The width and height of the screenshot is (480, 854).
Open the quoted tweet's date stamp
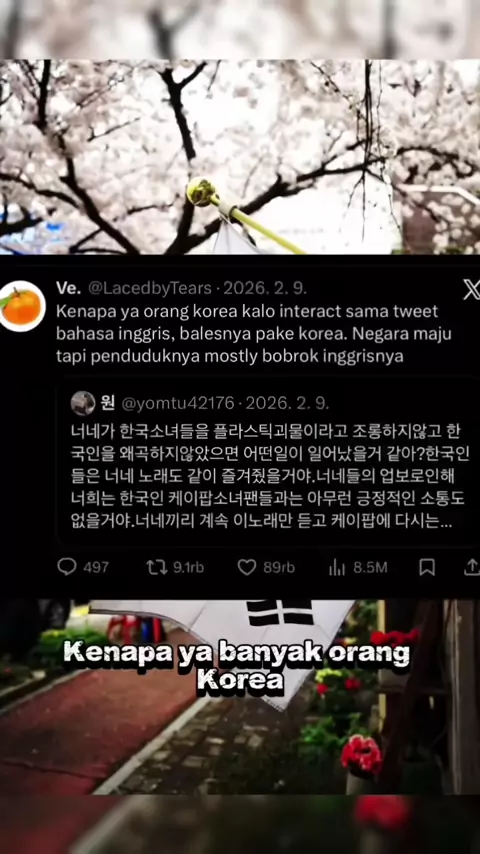[x=287, y=403]
